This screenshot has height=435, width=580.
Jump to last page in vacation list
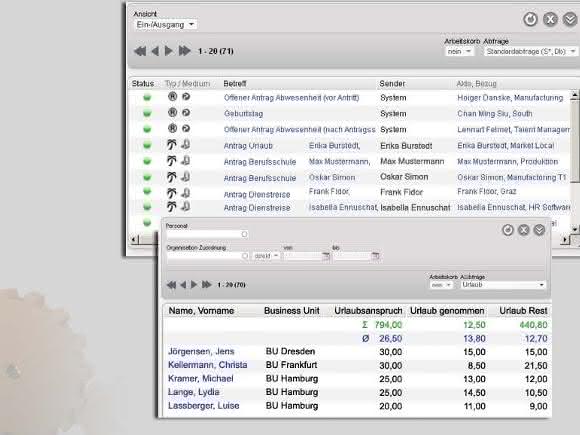(206, 284)
